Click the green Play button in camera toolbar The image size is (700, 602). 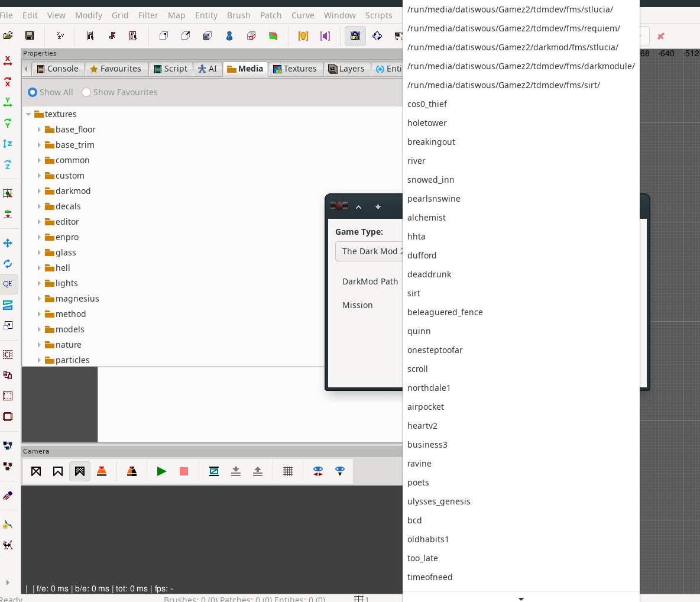point(161,471)
